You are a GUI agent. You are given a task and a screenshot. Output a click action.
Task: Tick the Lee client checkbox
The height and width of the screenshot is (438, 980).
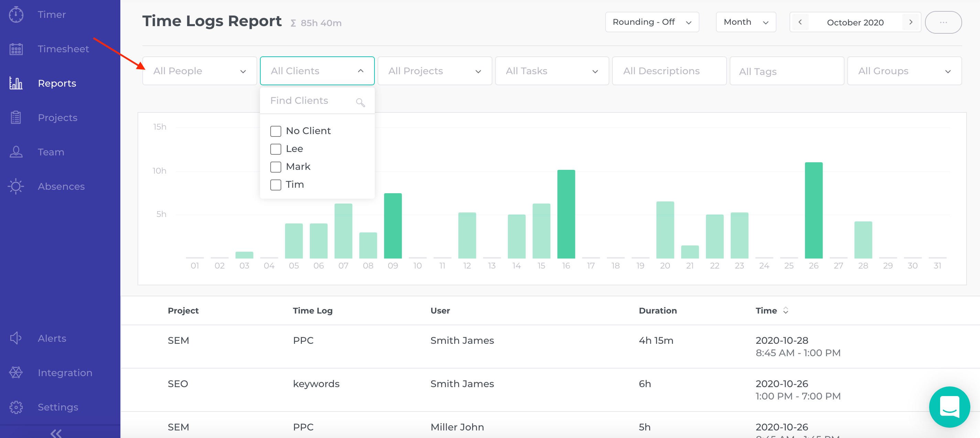[275, 149]
